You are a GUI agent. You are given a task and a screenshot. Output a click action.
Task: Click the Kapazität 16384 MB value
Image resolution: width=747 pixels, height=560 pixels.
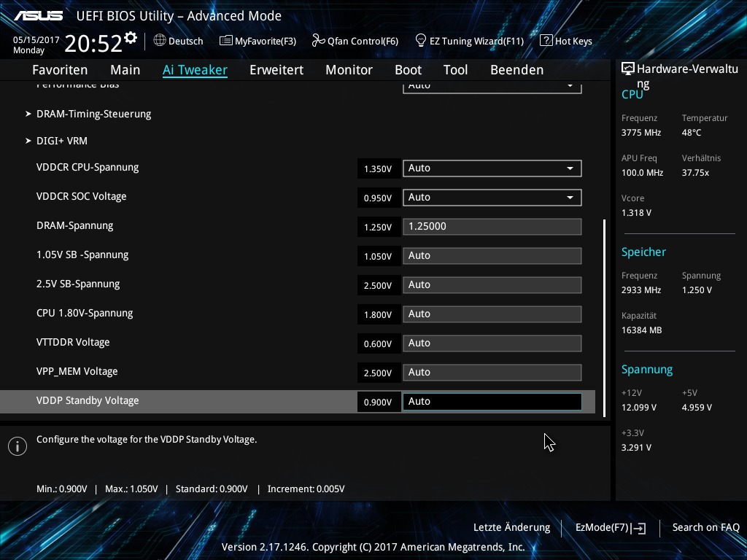pos(642,330)
